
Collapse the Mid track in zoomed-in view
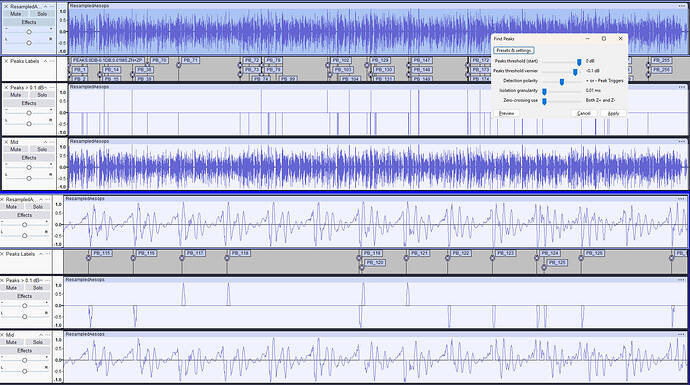[40, 335]
